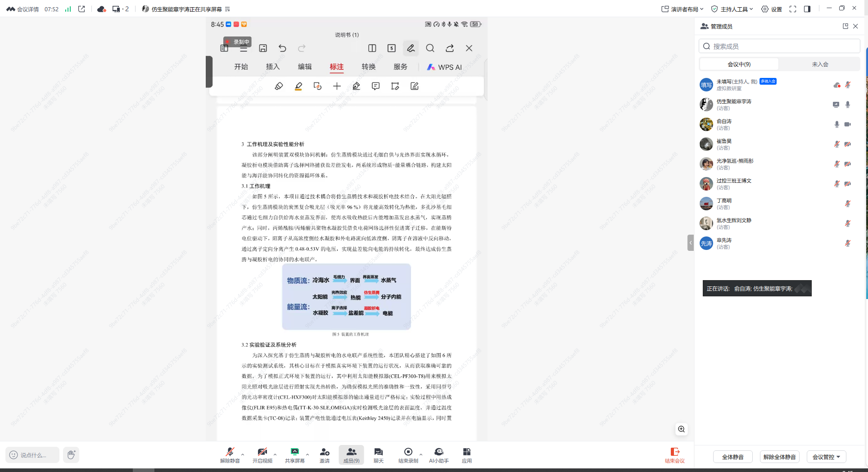Select the fountain pen signature tool
Screen dimensions: 868x472
356,86
